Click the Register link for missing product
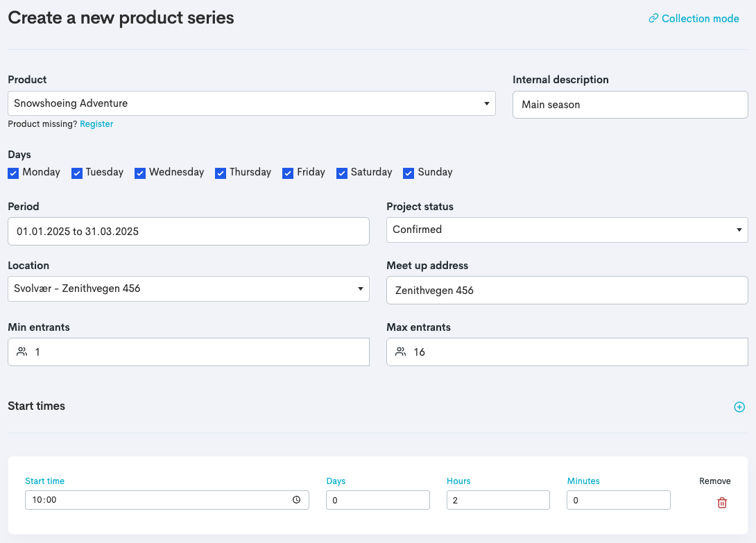756x543 pixels. click(96, 124)
